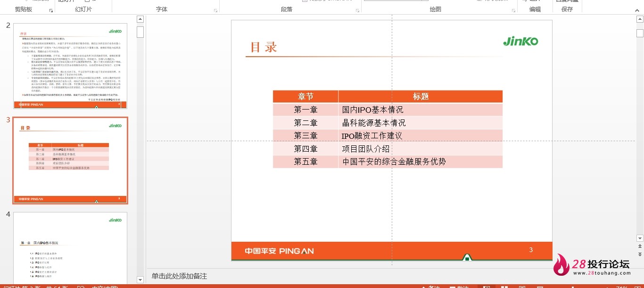Select the JinKO logo on the main slide
Viewport: 644px width, 288px height.
(x=520, y=42)
